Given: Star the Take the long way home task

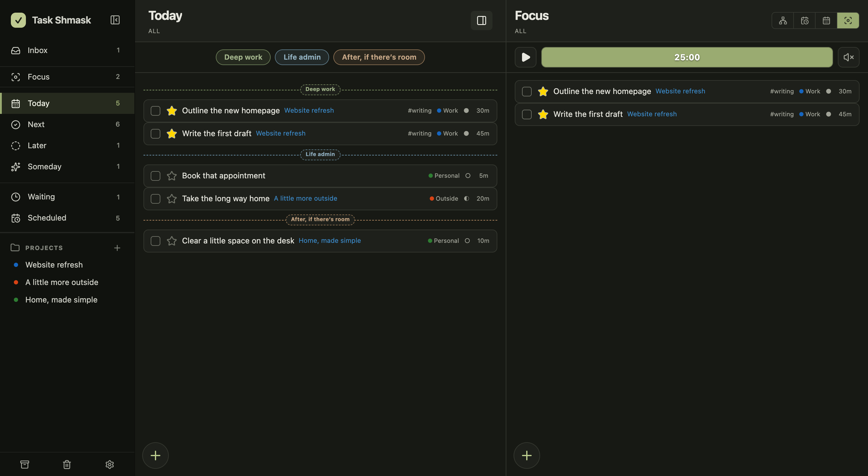Looking at the screenshot, I should (x=172, y=199).
